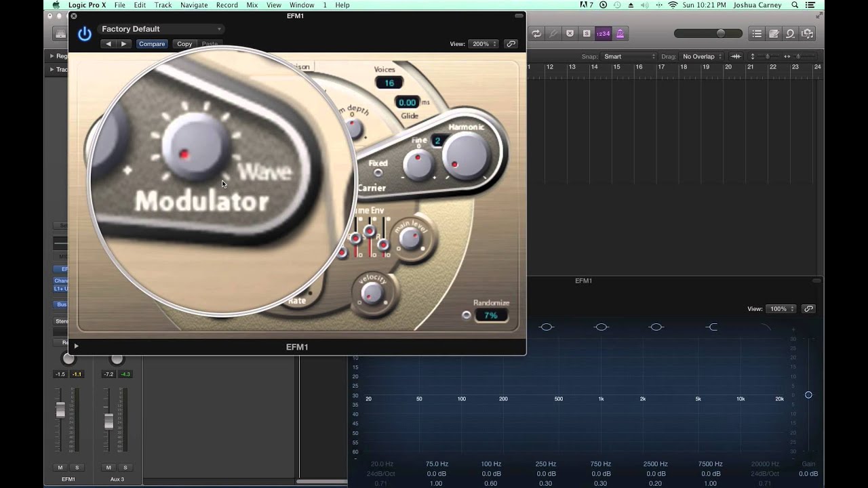Open the Mix menu
This screenshot has width=868, height=488.
click(x=252, y=5)
